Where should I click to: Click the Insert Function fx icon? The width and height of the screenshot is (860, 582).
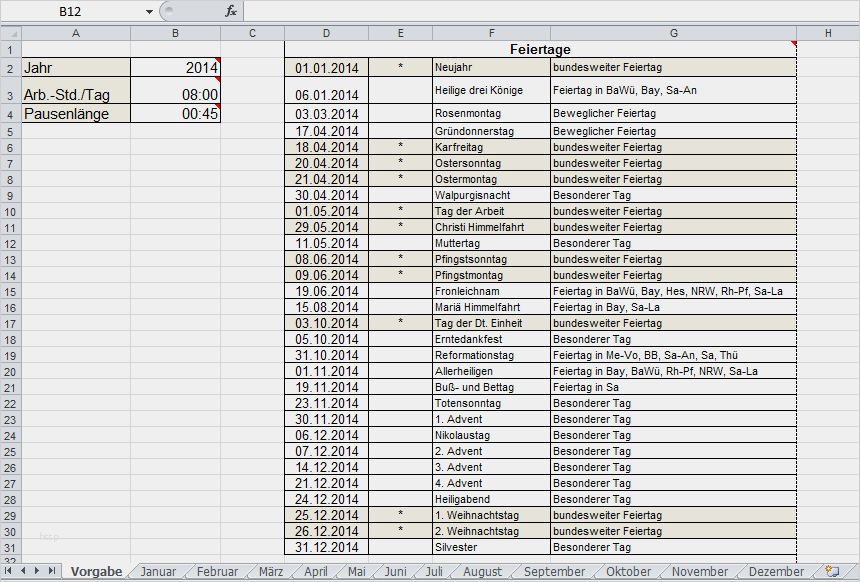[x=231, y=11]
